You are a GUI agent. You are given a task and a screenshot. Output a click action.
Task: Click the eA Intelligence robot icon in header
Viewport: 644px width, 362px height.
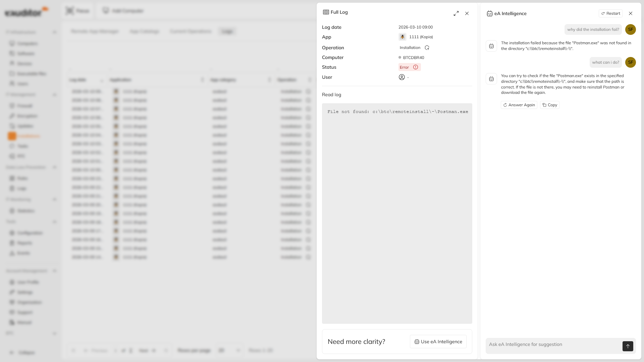pyautogui.click(x=489, y=13)
